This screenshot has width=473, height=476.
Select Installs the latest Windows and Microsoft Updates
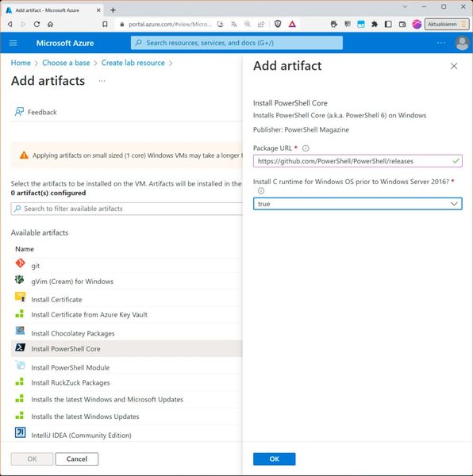pos(107,399)
